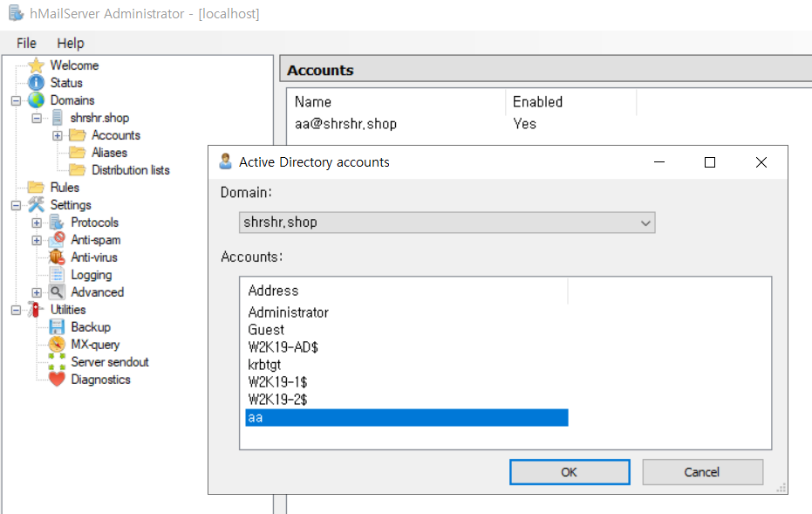The image size is (812, 514).
Task: Click the Accounts folder icon in the tree
Action: [78, 135]
